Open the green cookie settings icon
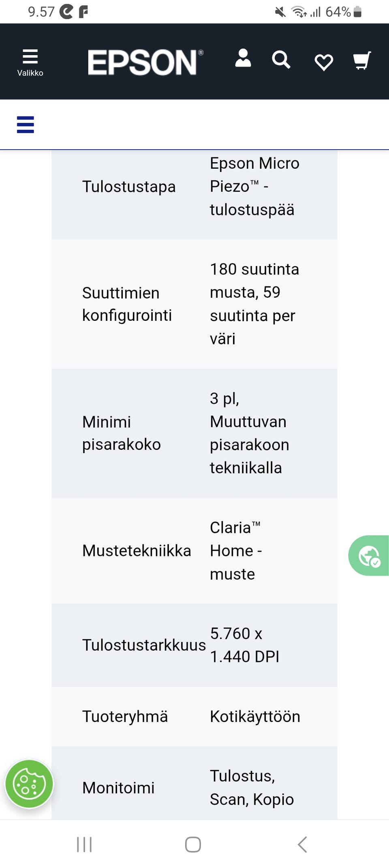 pos(28,784)
